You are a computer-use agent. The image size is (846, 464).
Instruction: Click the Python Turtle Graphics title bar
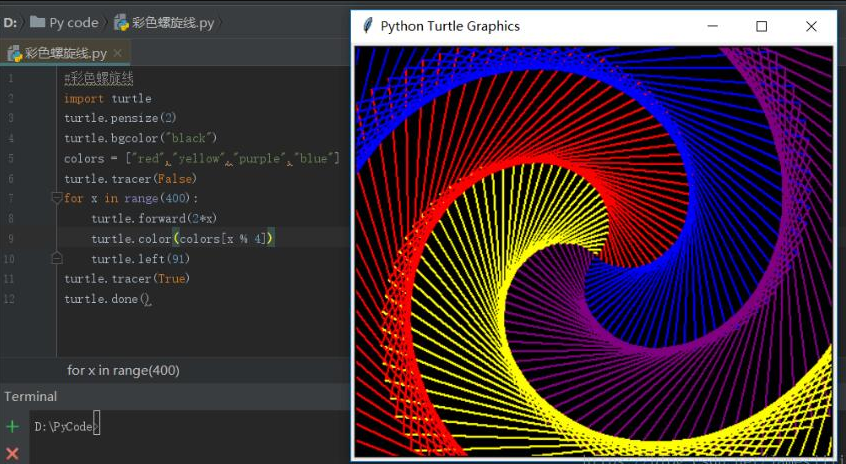[x=592, y=26]
